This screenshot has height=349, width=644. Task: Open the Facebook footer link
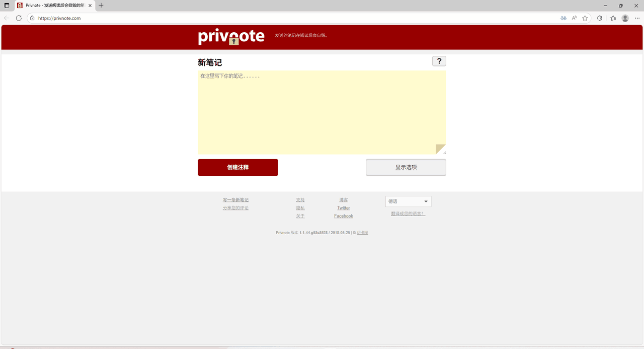(x=344, y=216)
